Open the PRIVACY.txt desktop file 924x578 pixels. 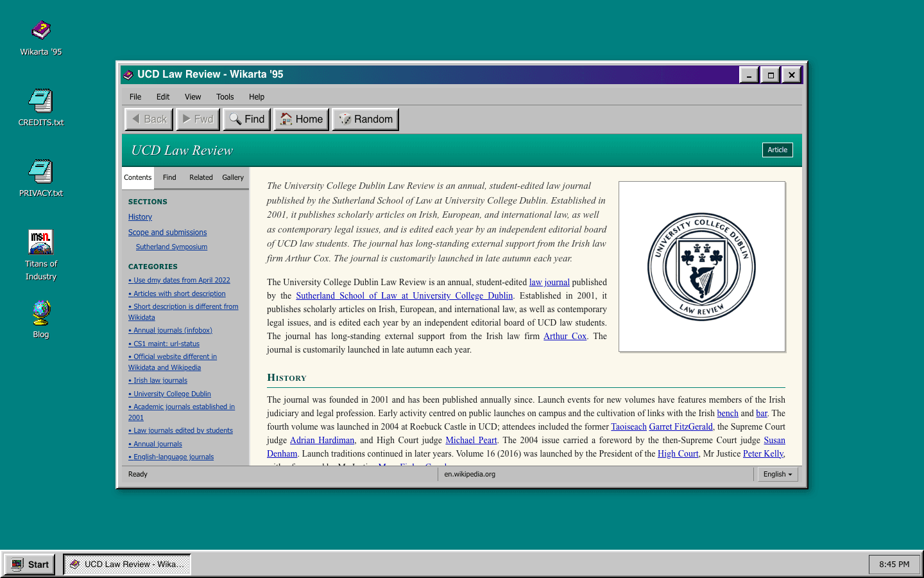(x=41, y=179)
